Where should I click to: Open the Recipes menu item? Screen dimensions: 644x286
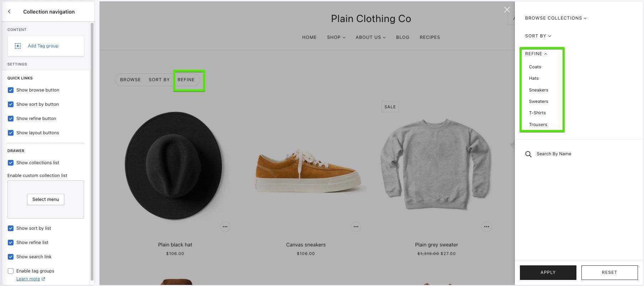pyautogui.click(x=430, y=37)
